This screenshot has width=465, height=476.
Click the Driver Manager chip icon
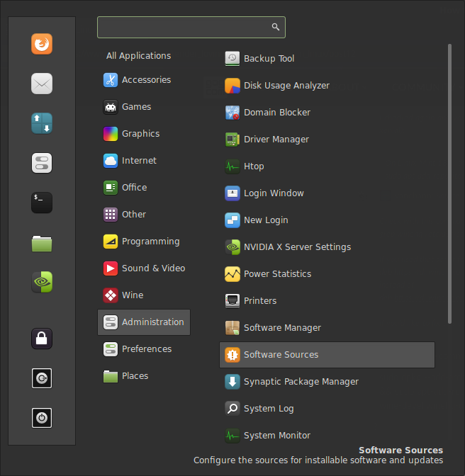coord(232,140)
